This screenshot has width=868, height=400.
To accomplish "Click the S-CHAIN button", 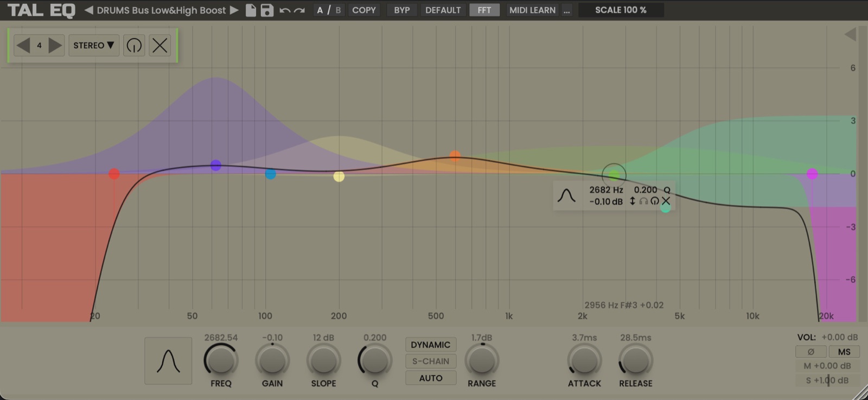I will click(x=431, y=361).
